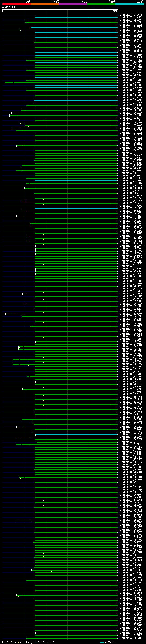Select the UniRef100_A2SCW2 label
Image resolution: width=146 pixels, height=644 pixels.
click(x=131, y=85)
